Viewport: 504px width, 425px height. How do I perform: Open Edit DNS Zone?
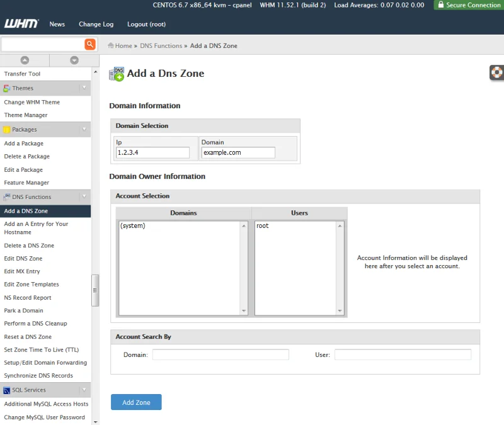23,258
